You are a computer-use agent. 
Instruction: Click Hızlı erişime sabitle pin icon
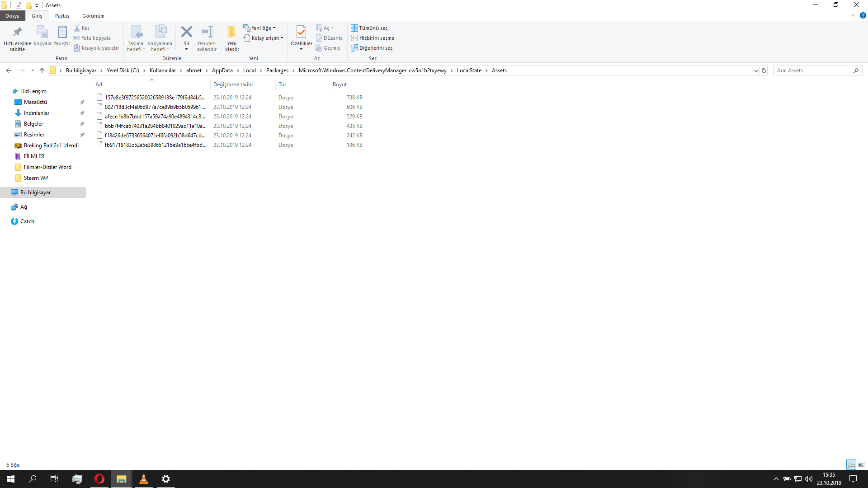(x=17, y=32)
